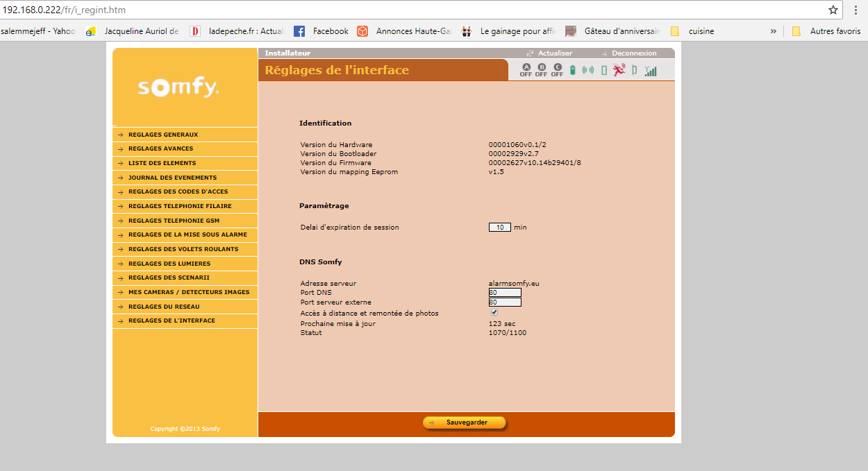868x471 pixels.
Task: Focus the Port serveur externe field
Action: pyautogui.click(x=505, y=302)
